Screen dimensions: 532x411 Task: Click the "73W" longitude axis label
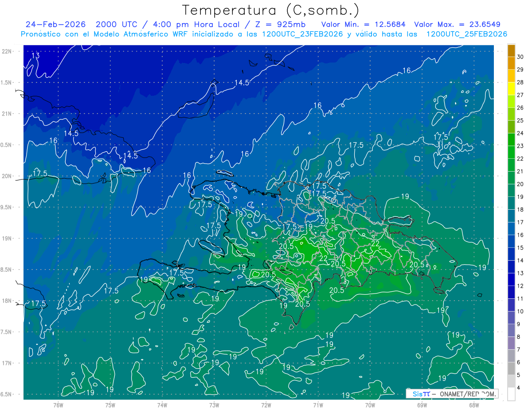[x=214, y=405]
